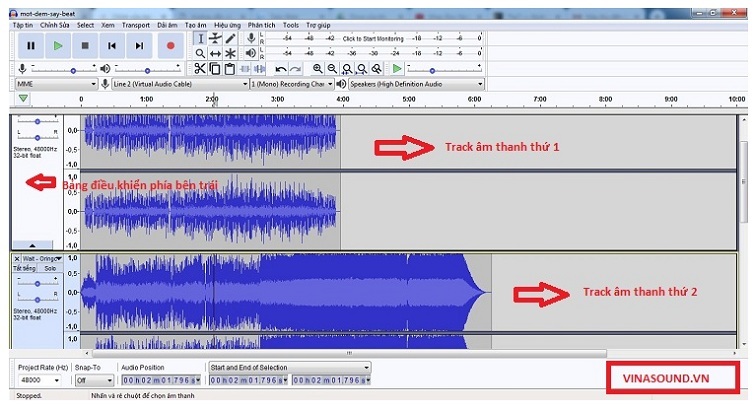The image size is (755, 411).
Task: Click the Zoom Toggle icon
Action: 377,69
